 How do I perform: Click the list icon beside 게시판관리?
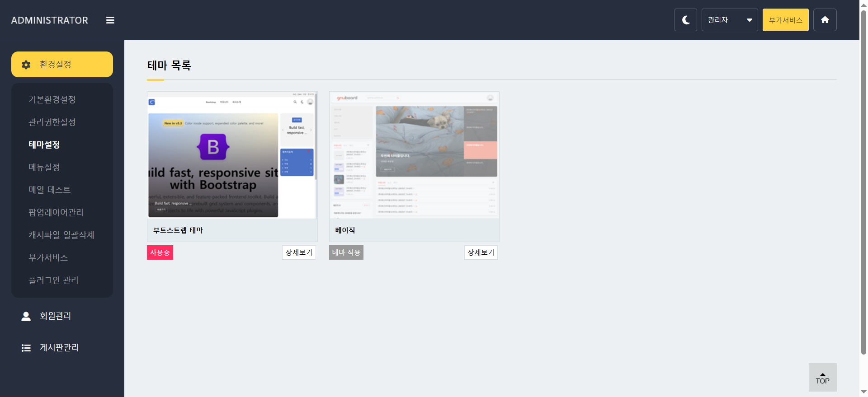[26, 348]
